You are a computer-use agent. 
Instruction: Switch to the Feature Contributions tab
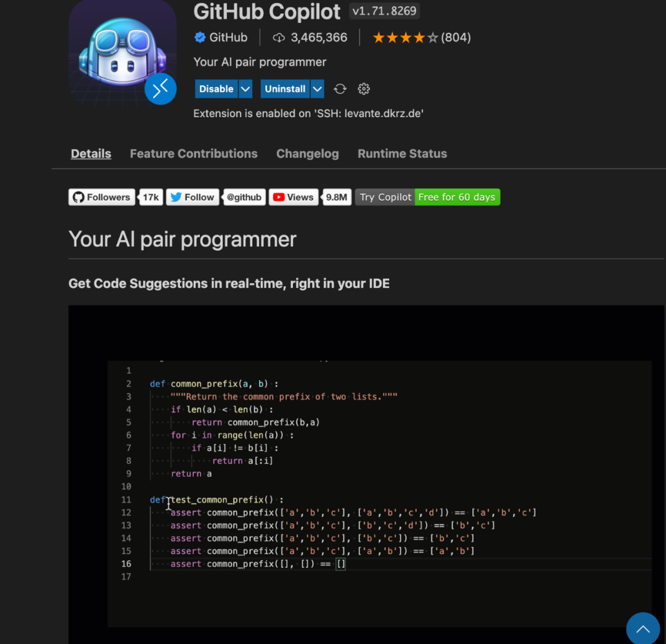coord(194,154)
